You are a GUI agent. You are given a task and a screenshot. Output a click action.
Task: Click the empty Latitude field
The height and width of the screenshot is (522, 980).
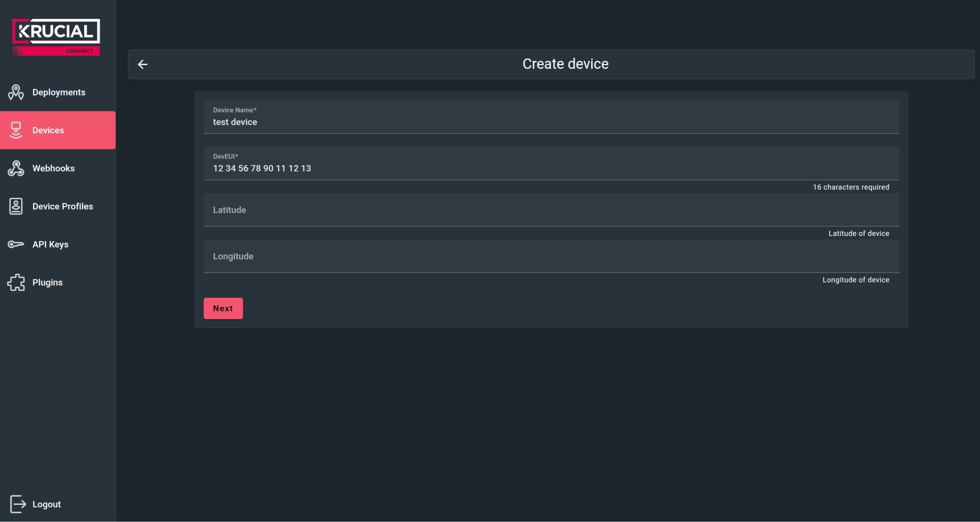pos(550,210)
